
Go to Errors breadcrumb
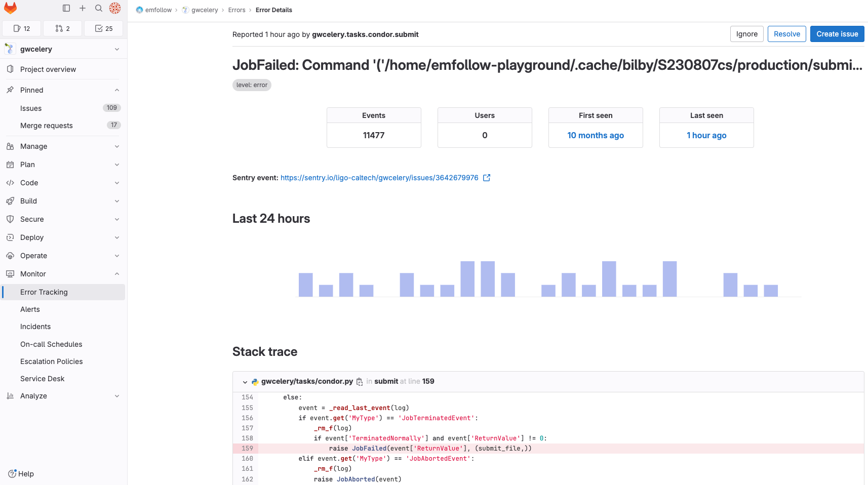(236, 10)
